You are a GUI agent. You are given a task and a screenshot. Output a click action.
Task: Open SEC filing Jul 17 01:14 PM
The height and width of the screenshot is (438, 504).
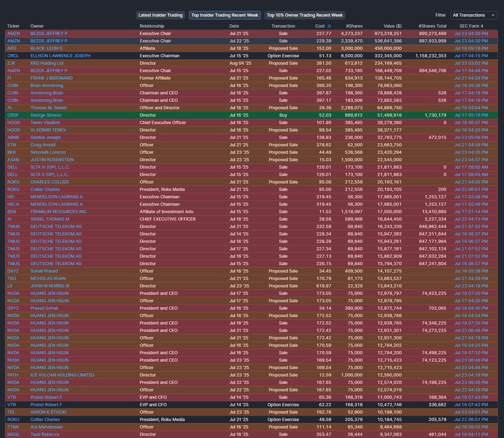(x=471, y=212)
